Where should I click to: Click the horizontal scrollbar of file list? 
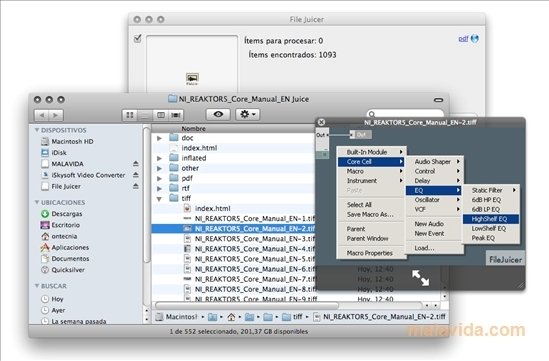point(247,305)
